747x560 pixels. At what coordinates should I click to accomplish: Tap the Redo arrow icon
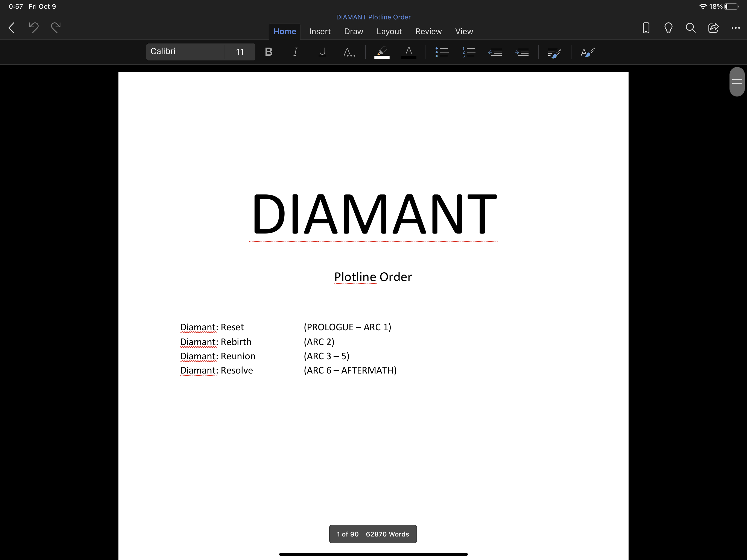pyautogui.click(x=56, y=28)
